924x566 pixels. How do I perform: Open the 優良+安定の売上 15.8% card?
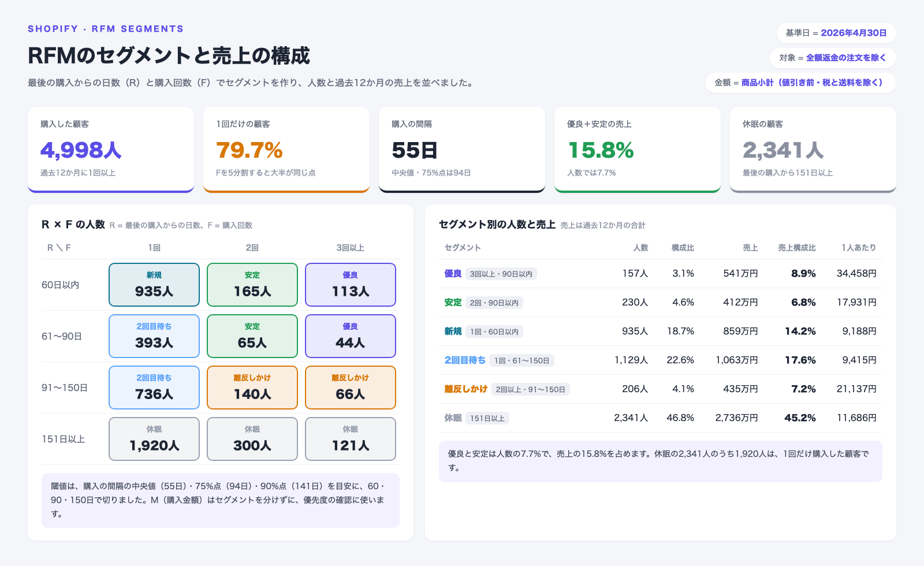pos(638,150)
